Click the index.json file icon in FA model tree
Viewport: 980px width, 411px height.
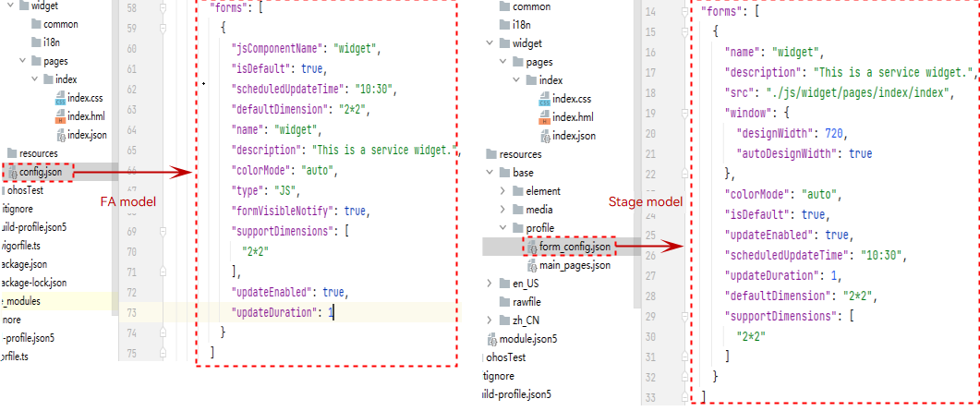point(60,134)
